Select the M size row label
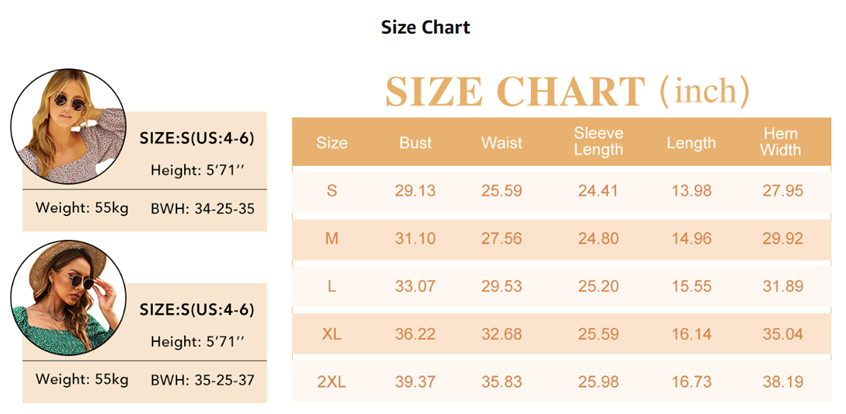Image resolution: width=846 pixels, height=414 pixels. pyautogui.click(x=332, y=239)
